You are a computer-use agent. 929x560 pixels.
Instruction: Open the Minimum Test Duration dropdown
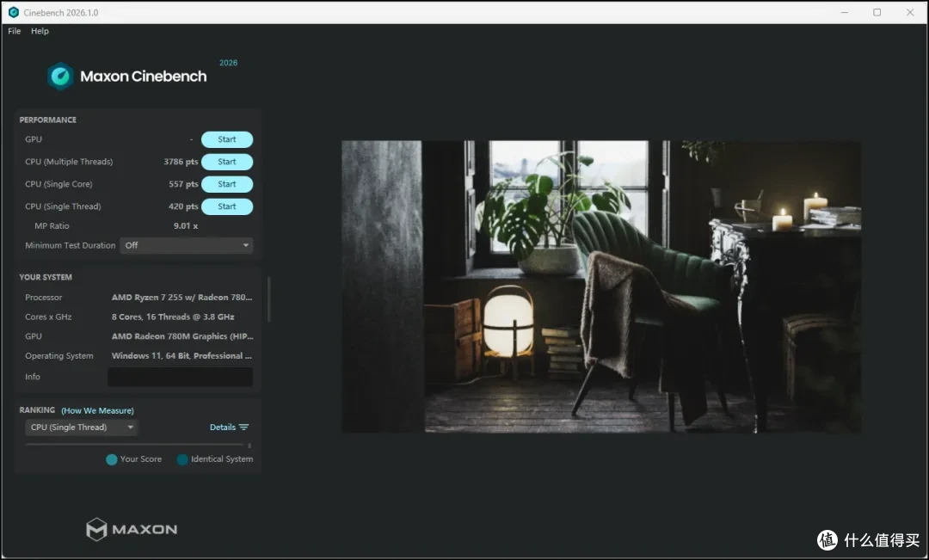[x=186, y=245]
